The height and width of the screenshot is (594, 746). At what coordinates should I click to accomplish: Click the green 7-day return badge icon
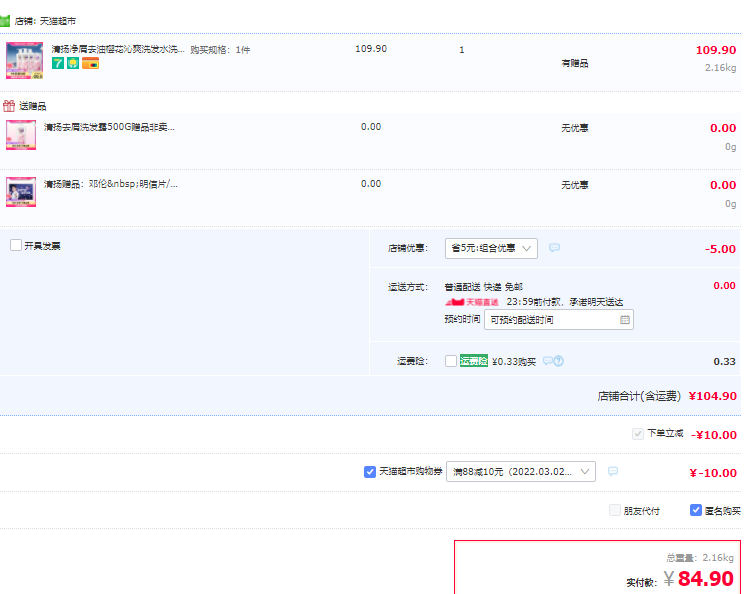(x=58, y=63)
